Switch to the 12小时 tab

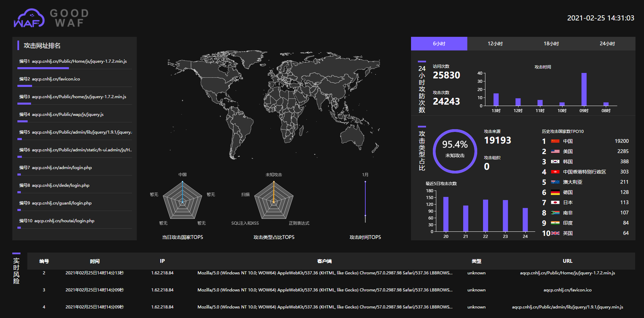tap(495, 44)
